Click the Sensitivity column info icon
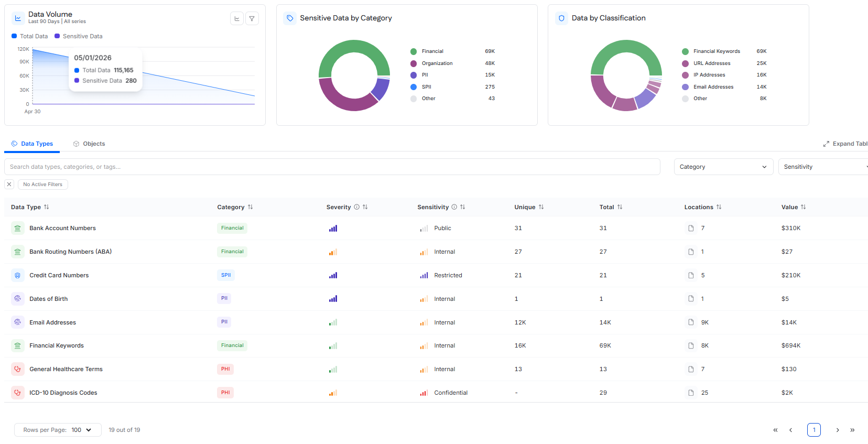868x444 pixels. click(454, 207)
